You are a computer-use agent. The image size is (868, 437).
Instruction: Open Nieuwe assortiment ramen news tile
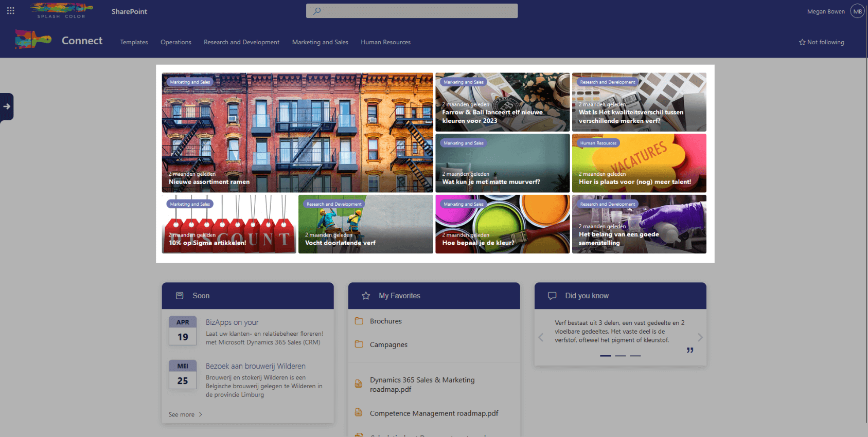[297, 133]
